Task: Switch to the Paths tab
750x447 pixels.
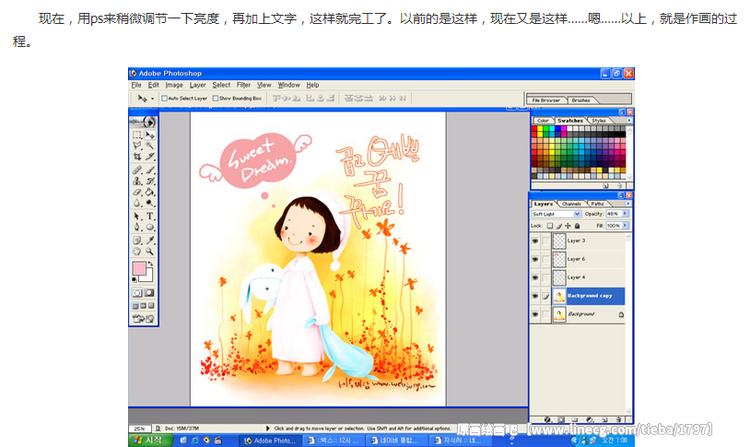Action: [x=597, y=204]
